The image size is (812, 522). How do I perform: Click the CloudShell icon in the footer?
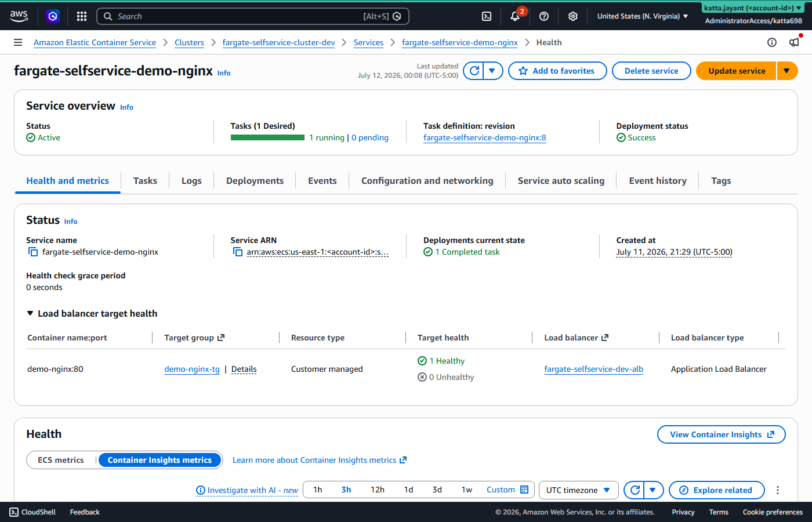point(14,512)
